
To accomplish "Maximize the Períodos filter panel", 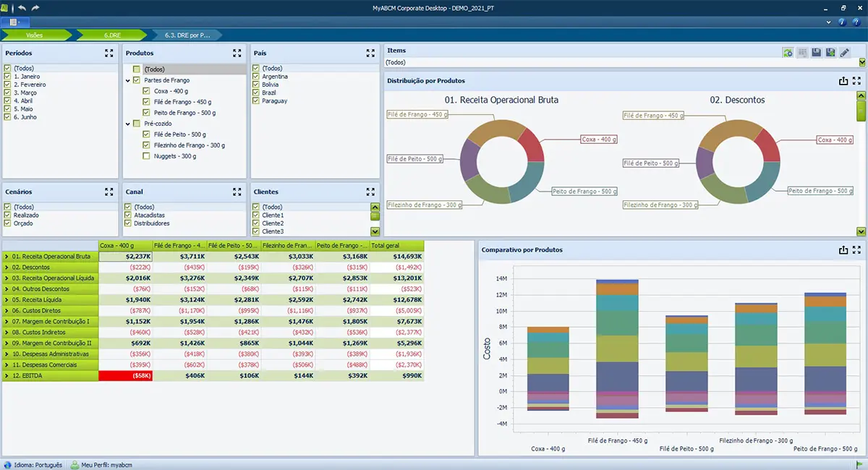I will point(109,53).
